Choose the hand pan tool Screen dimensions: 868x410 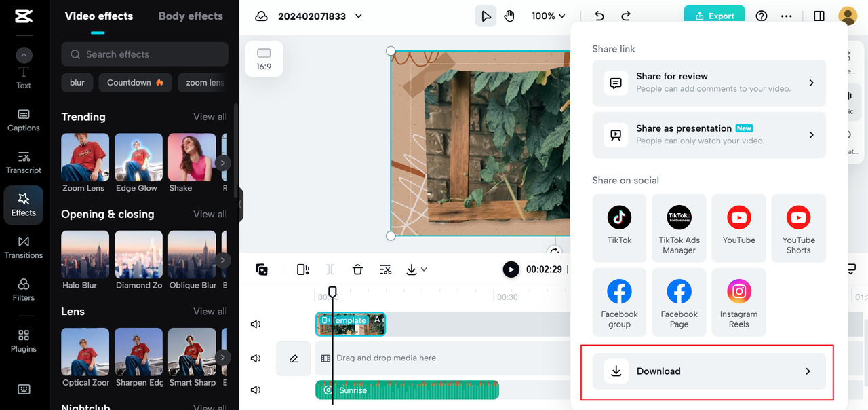[x=510, y=16]
